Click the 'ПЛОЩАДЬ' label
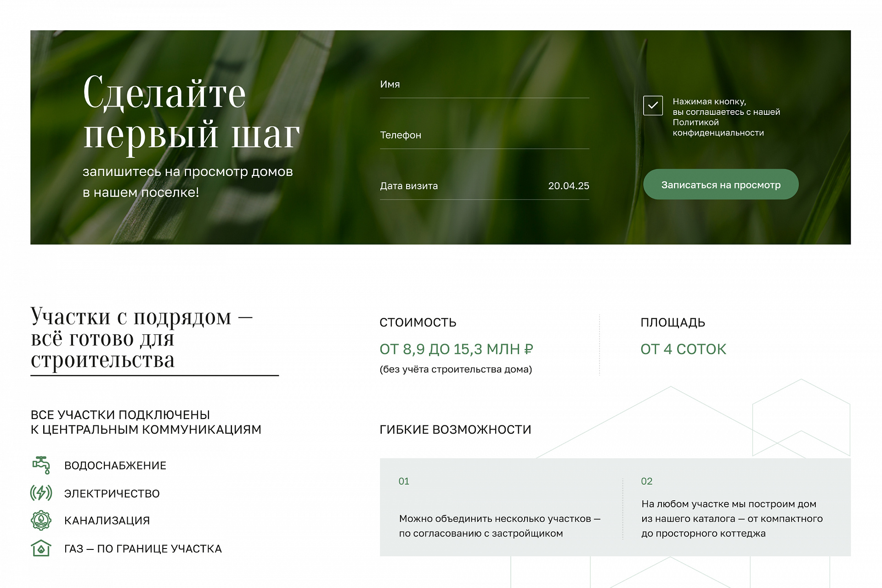882x588 pixels. point(673,322)
